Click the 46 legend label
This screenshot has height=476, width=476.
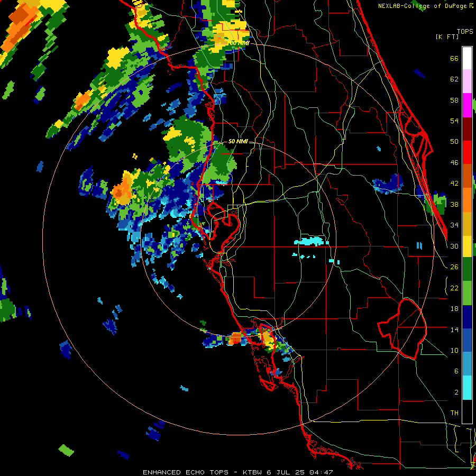(x=454, y=163)
